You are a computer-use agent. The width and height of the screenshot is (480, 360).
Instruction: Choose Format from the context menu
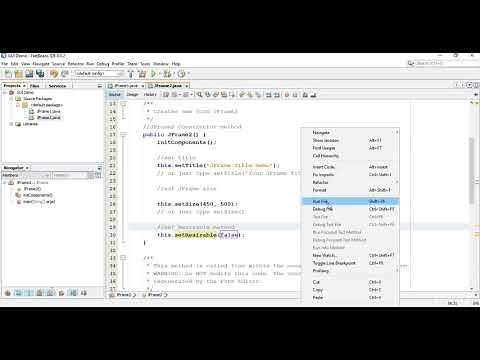(x=350, y=190)
